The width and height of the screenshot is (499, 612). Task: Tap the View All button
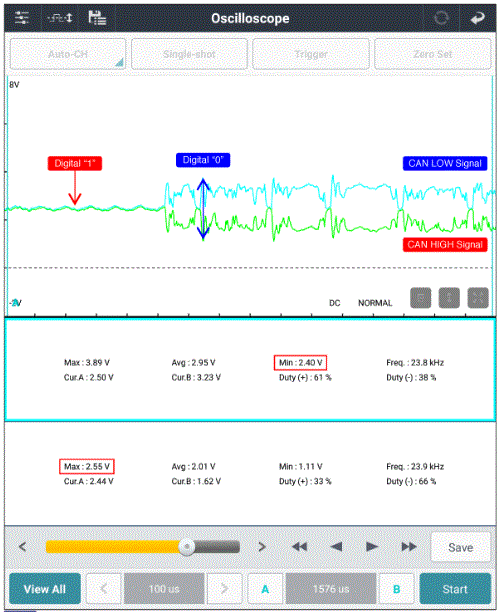[45, 589]
